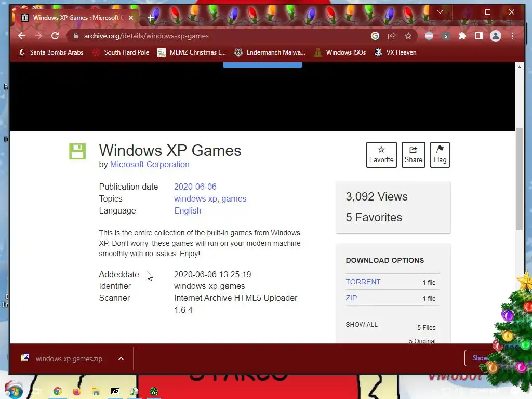Open Windows ISOs bookmark

tap(340, 52)
